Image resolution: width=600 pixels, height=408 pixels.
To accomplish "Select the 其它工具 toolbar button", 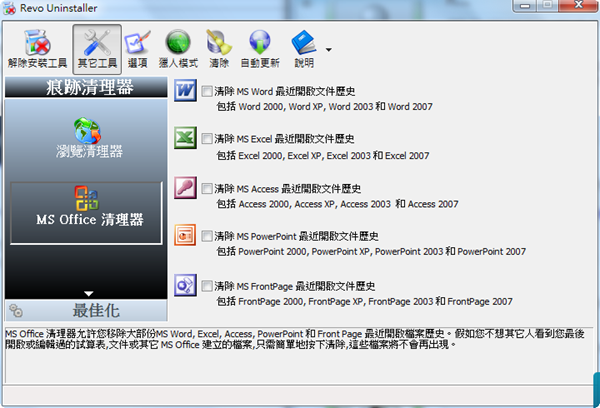I will (97, 49).
